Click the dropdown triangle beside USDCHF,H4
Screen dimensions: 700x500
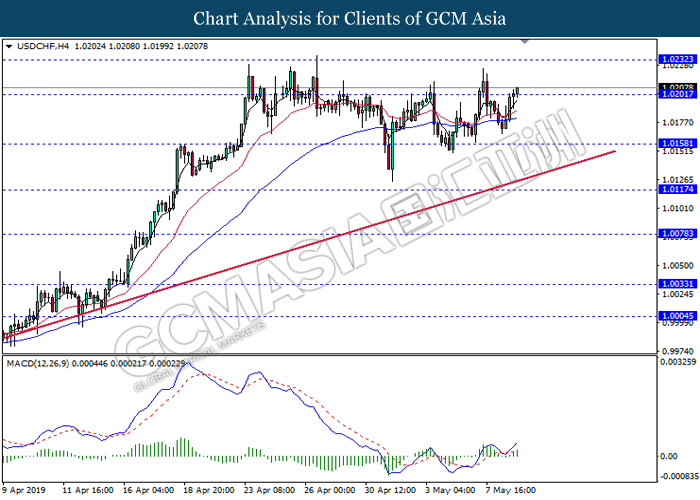click(x=9, y=46)
